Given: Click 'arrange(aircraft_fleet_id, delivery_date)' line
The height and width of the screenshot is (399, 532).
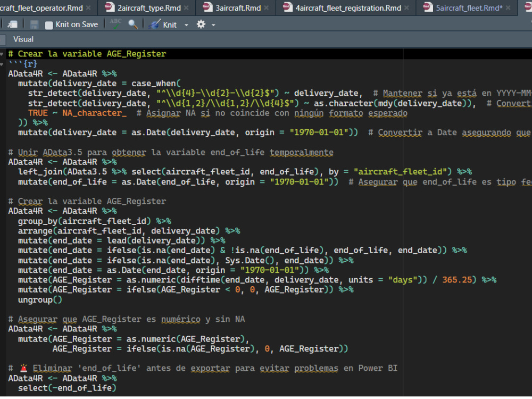Looking at the screenshot, I should tap(119, 231).
